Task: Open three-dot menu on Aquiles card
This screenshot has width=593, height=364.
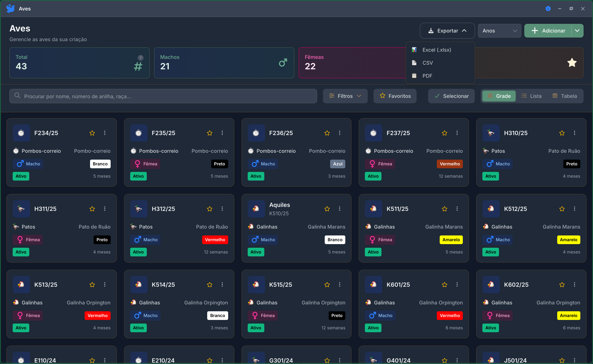Action: coord(339,209)
